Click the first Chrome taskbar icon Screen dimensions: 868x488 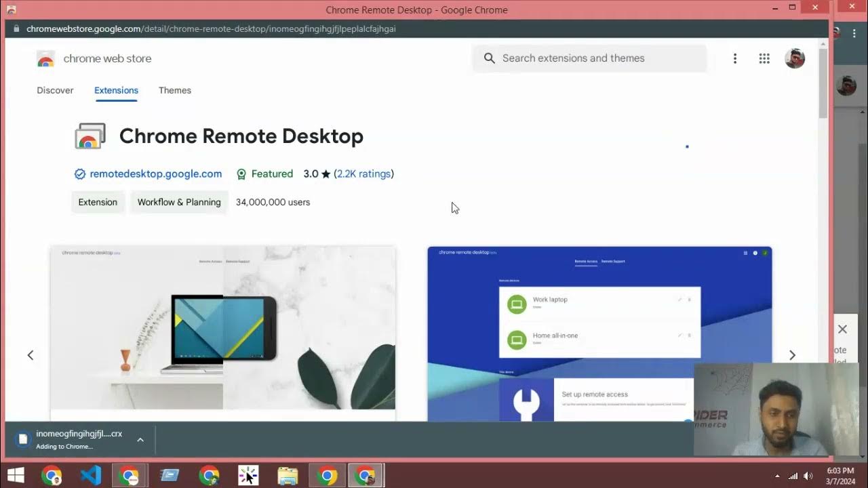[52, 476]
